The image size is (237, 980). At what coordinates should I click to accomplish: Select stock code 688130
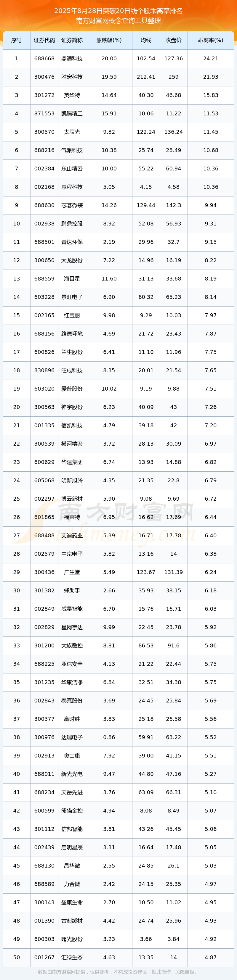click(44, 866)
